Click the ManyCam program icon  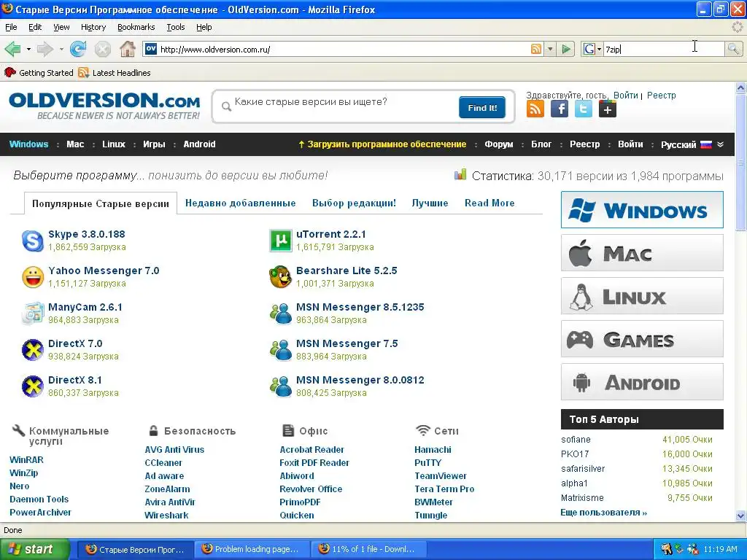(33, 314)
